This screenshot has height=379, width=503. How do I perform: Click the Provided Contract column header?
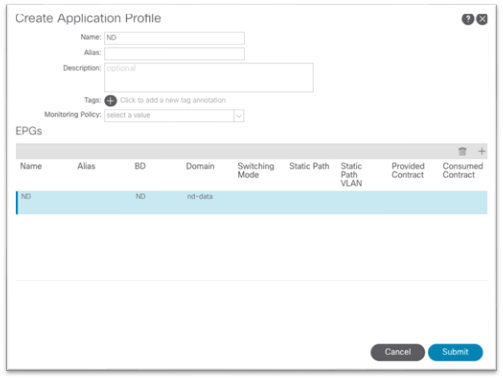pyautogui.click(x=408, y=170)
